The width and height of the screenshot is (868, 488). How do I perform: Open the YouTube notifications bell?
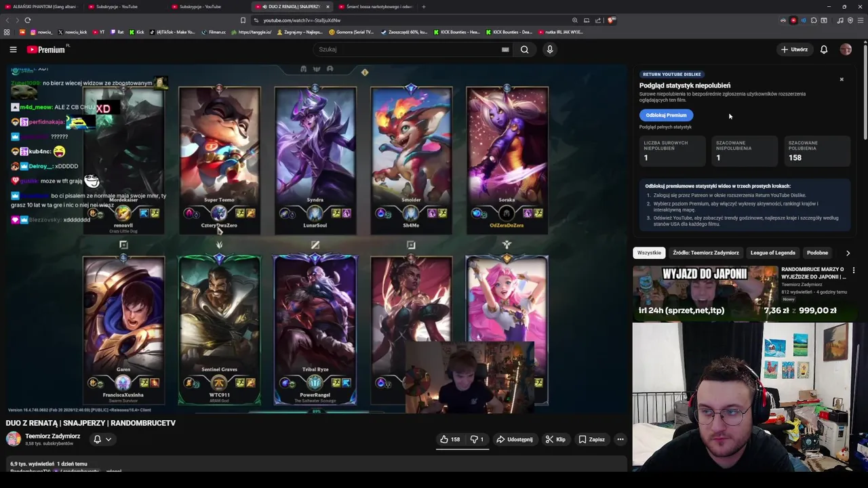pos(824,49)
